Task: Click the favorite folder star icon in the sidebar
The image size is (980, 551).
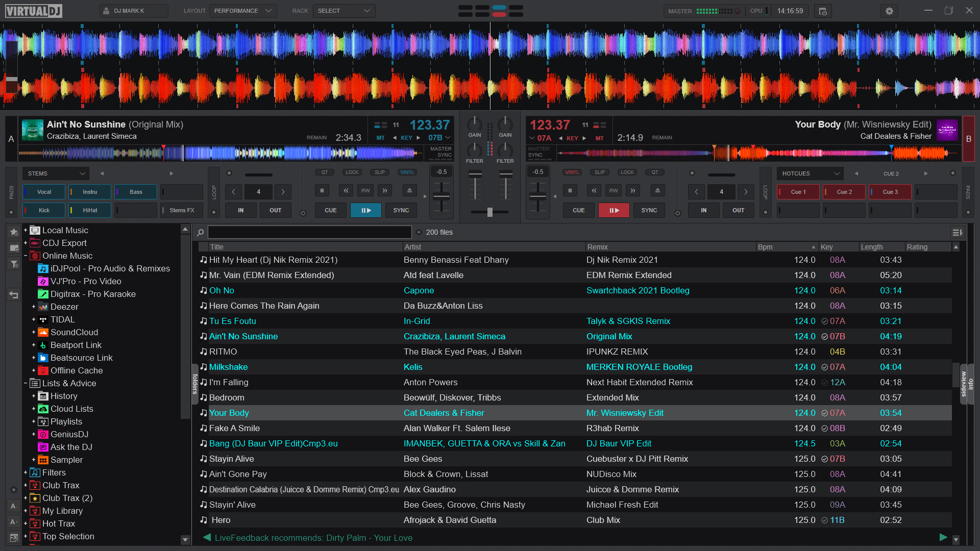Action: 14,232
